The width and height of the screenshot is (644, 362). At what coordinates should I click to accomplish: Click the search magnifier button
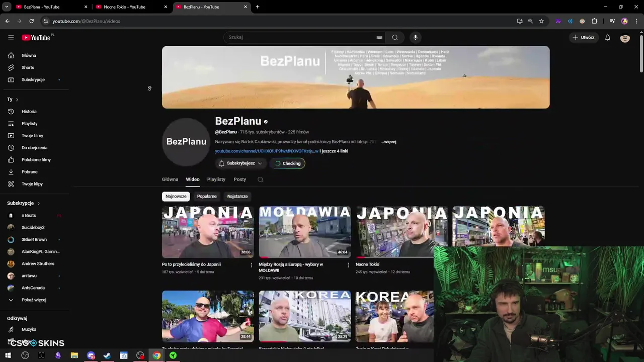pyautogui.click(x=395, y=37)
